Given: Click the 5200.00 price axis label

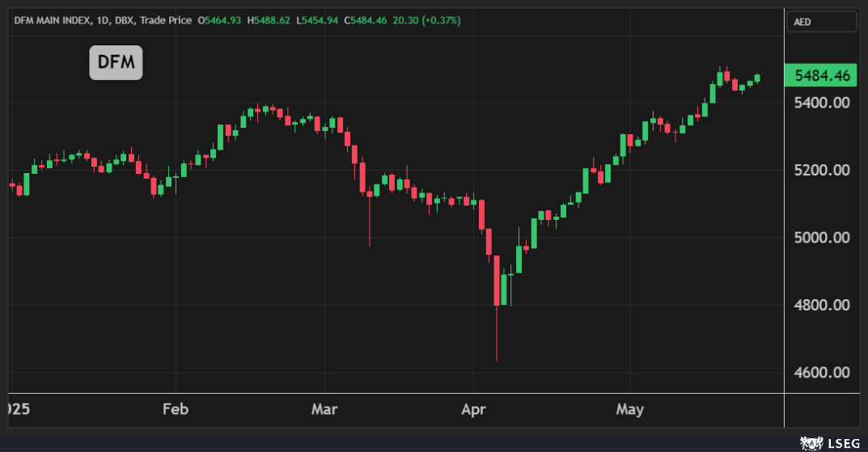Looking at the screenshot, I should tap(821, 171).
